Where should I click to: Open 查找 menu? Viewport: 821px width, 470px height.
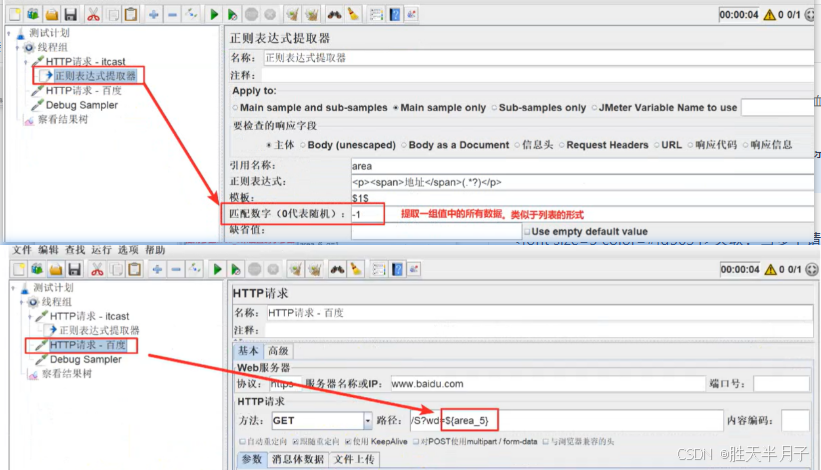75,250
